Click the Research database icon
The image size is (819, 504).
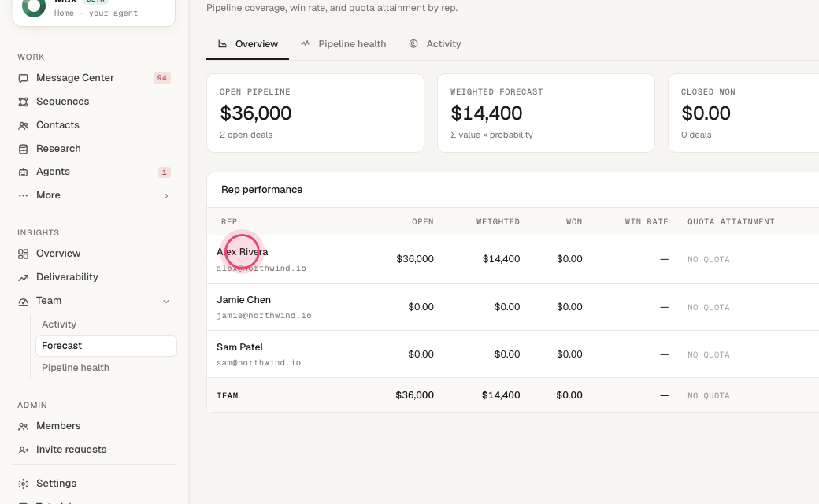tap(23, 149)
